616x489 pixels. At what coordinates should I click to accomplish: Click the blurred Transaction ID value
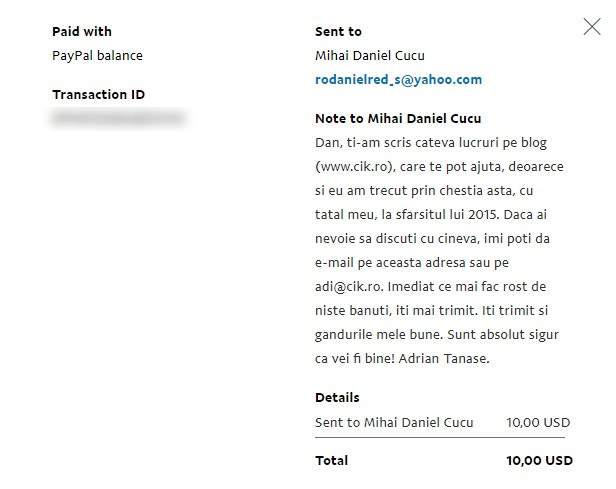118,117
